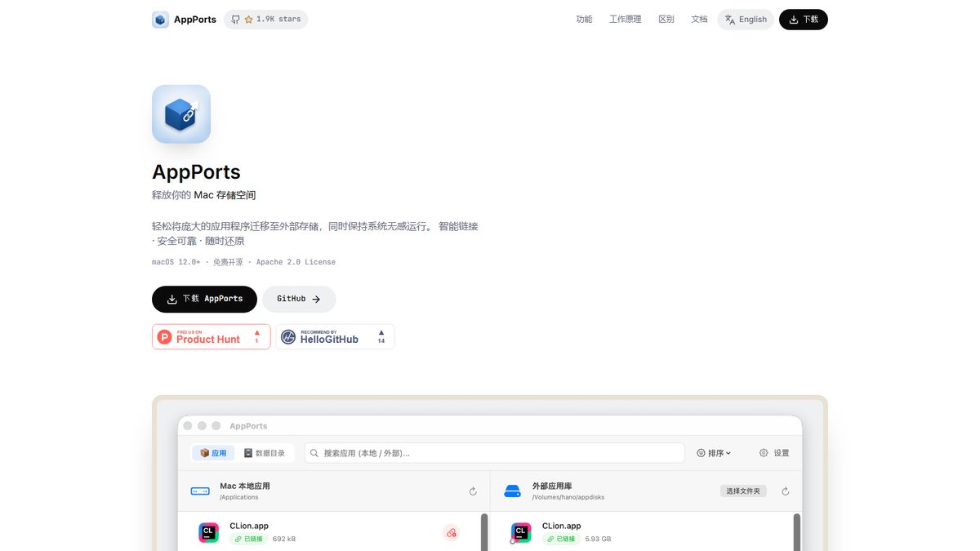The width and height of the screenshot is (980, 551).
Task: Click the /Volumes/hano/appdisks path
Action: (x=568, y=497)
